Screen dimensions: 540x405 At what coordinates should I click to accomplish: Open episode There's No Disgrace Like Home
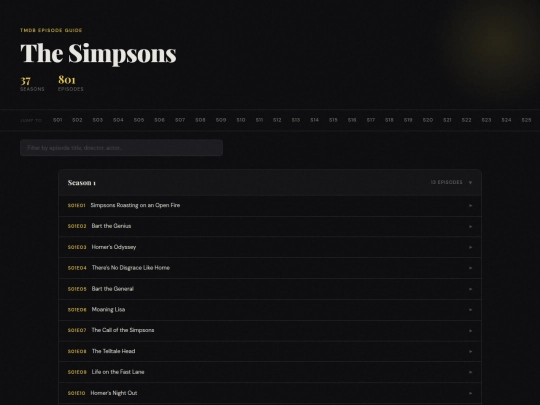coord(131,268)
